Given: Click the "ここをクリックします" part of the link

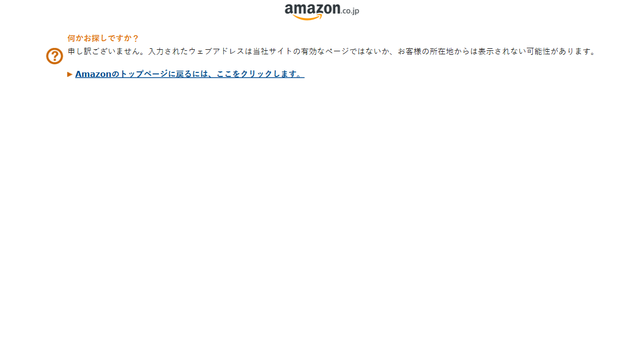Looking at the screenshot, I should tap(256, 74).
